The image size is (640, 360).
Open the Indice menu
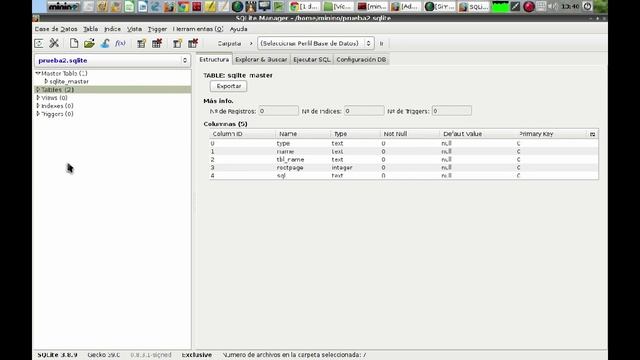112,29
